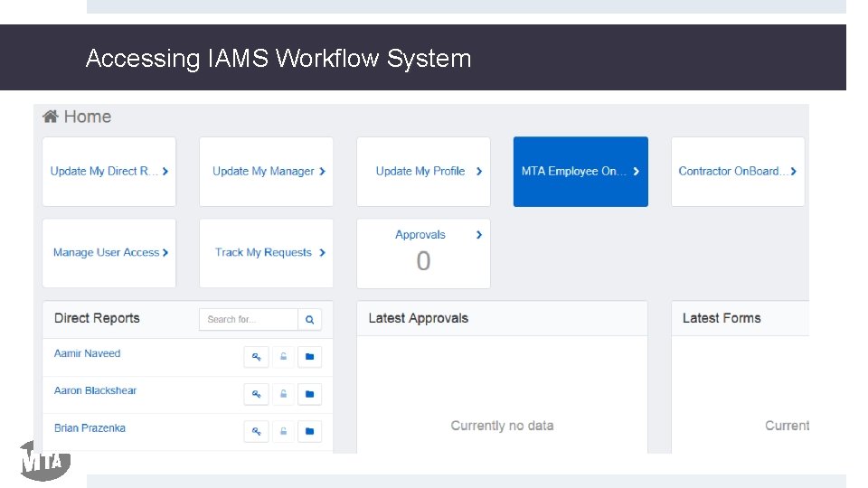Open Update My Manager tile label
Image resolution: width=868 pixels, height=488 pixels.
(x=263, y=172)
